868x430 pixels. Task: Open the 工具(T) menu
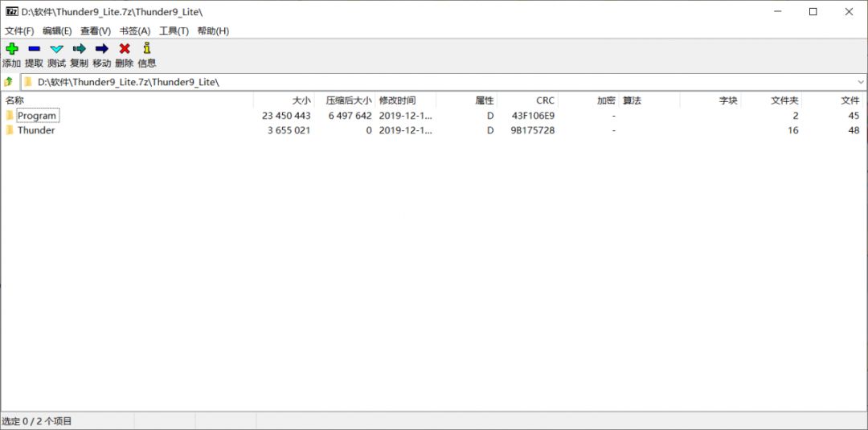click(x=174, y=31)
